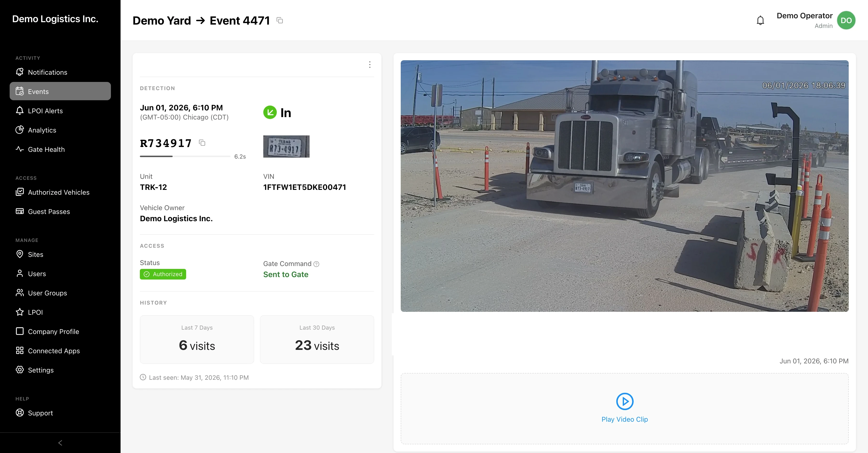Click the Gate Health pulse icon
The height and width of the screenshot is (453, 868).
[x=20, y=149]
